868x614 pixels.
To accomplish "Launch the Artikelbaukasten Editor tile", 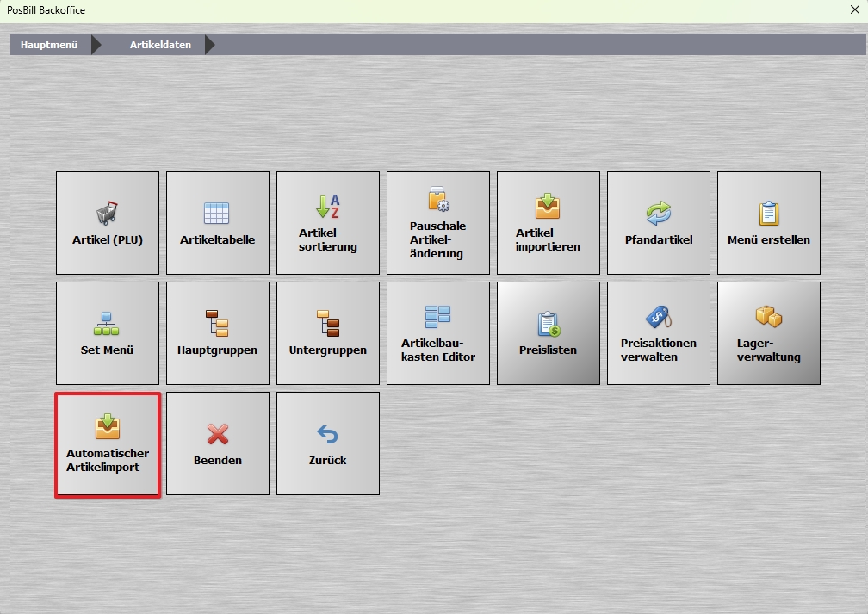I will pos(437,332).
